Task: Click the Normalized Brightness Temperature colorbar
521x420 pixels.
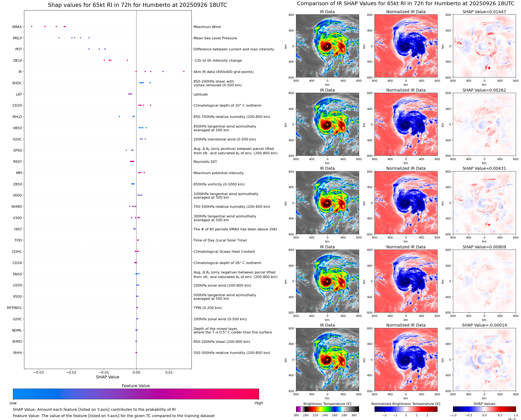Action: (406, 409)
